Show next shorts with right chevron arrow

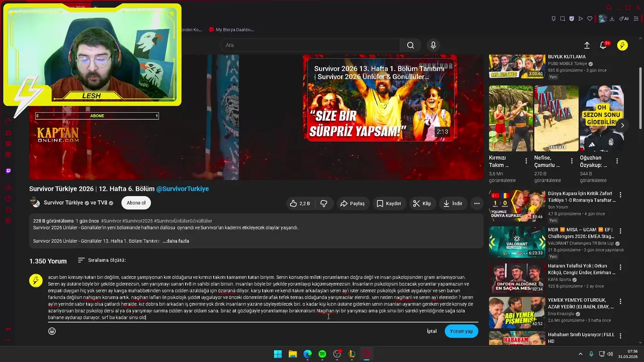pos(622,126)
